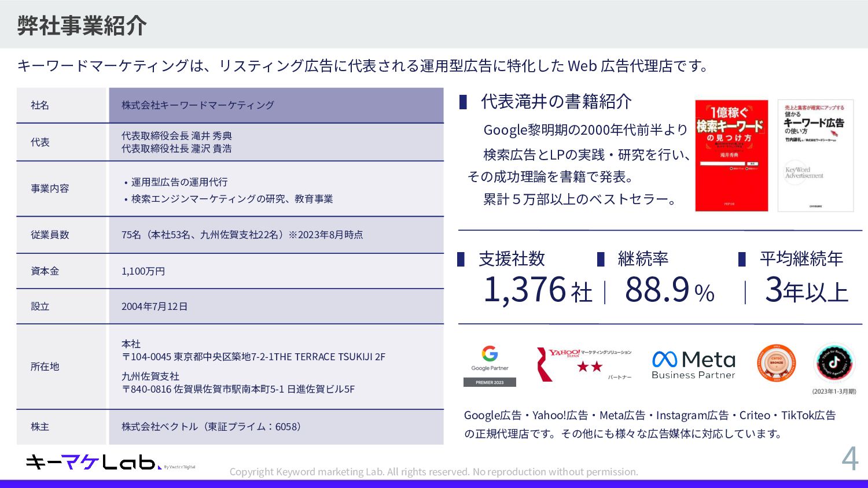The image size is (868, 488).
Task: Click the 支援社数 heading
Action: pyautogui.click(x=512, y=258)
